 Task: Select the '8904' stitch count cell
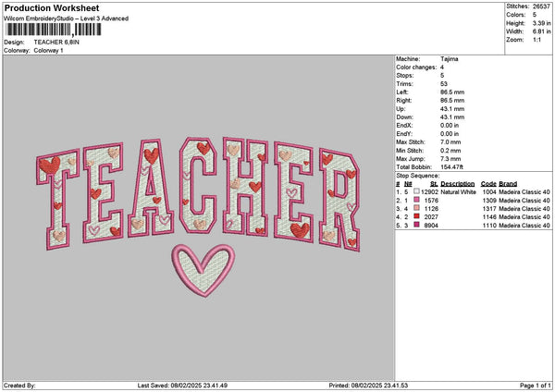[x=431, y=226]
